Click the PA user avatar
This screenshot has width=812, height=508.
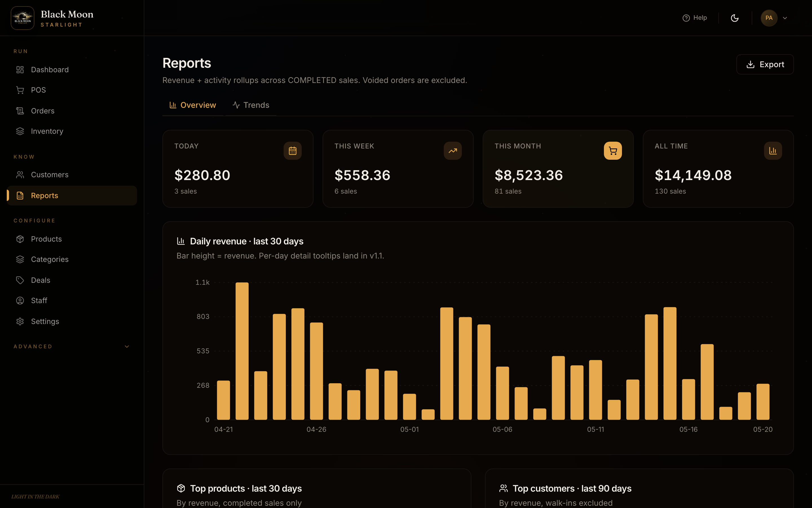(x=769, y=18)
